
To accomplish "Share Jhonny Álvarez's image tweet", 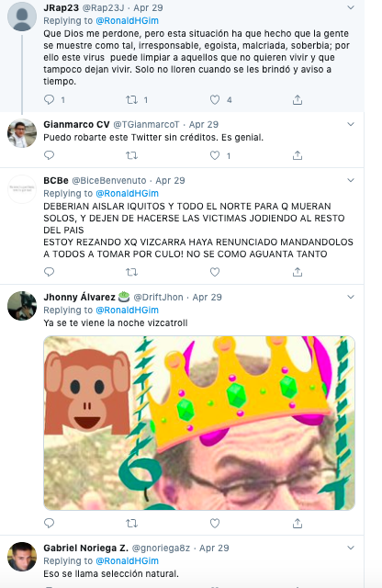I will (298, 523).
